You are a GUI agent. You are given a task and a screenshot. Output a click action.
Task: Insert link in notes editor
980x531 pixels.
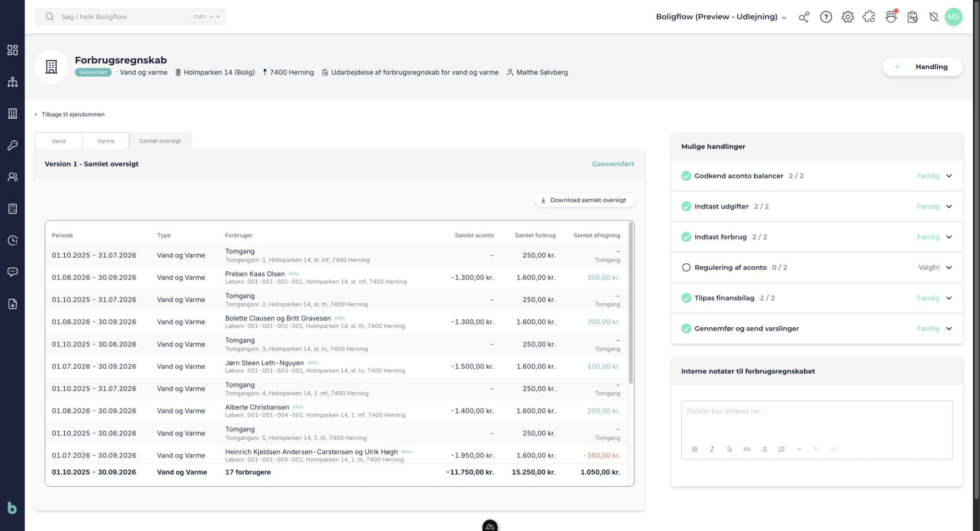point(747,449)
